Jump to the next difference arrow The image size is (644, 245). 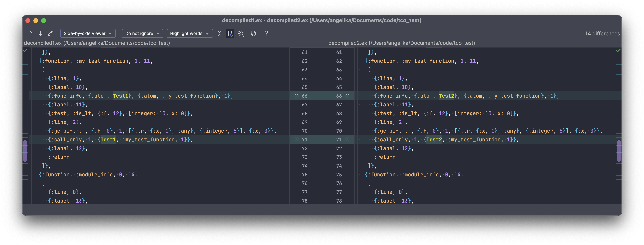coord(40,33)
